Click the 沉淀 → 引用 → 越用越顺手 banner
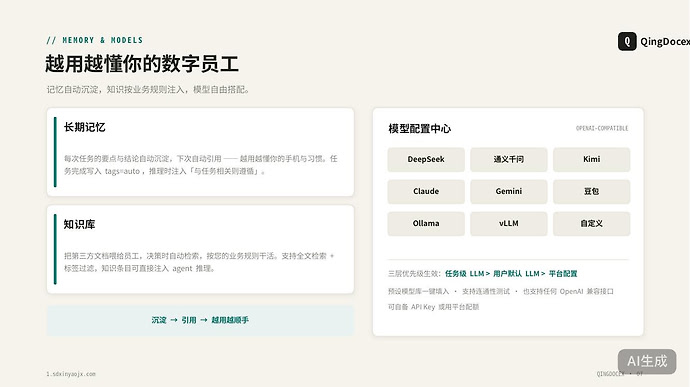This screenshot has width=690, height=387. tap(200, 320)
